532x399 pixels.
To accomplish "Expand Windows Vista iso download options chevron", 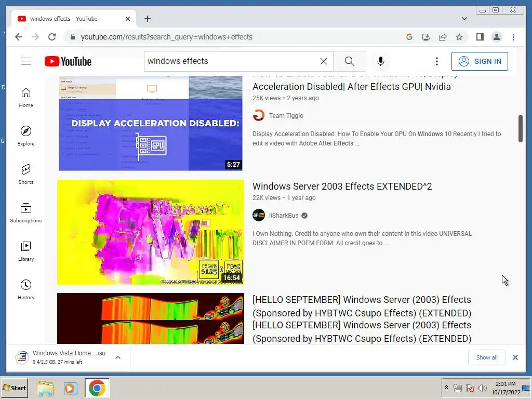I will click(x=118, y=357).
